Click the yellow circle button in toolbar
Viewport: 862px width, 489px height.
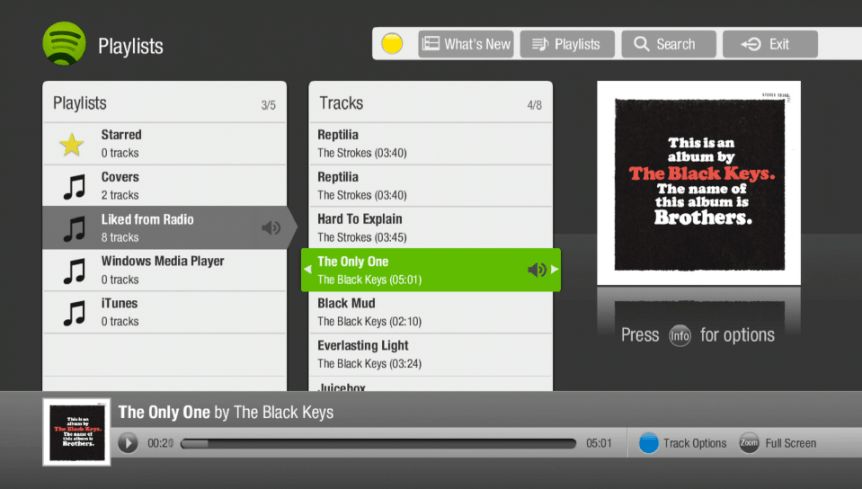tap(392, 44)
